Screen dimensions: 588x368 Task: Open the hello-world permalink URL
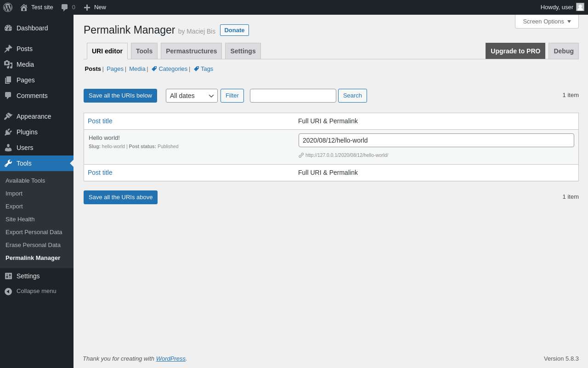(346, 155)
